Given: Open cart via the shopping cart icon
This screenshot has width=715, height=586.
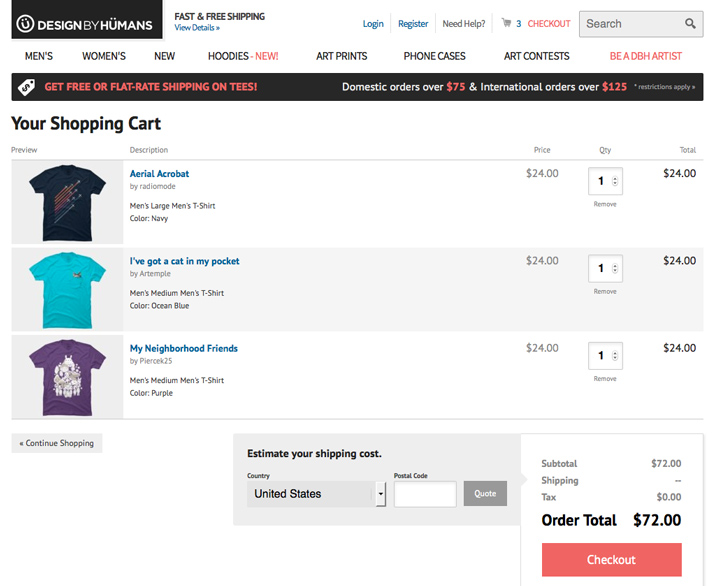Looking at the screenshot, I should [x=506, y=23].
